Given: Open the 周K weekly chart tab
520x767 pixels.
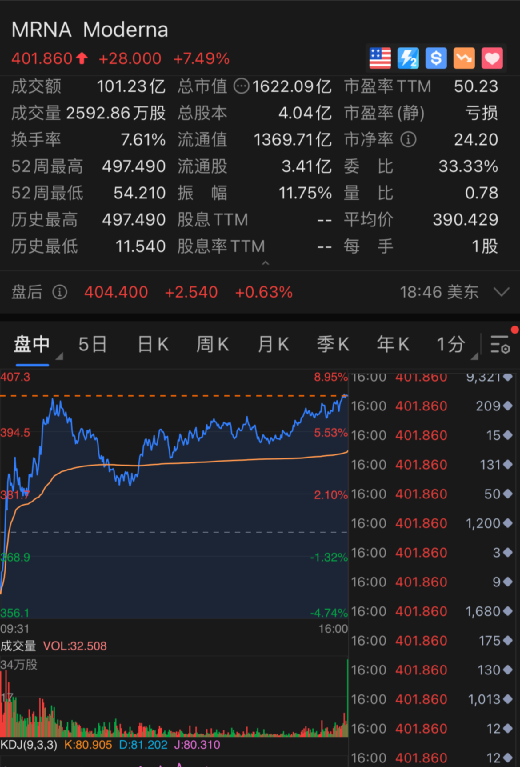Looking at the screenshot, I should pos(212,345).
